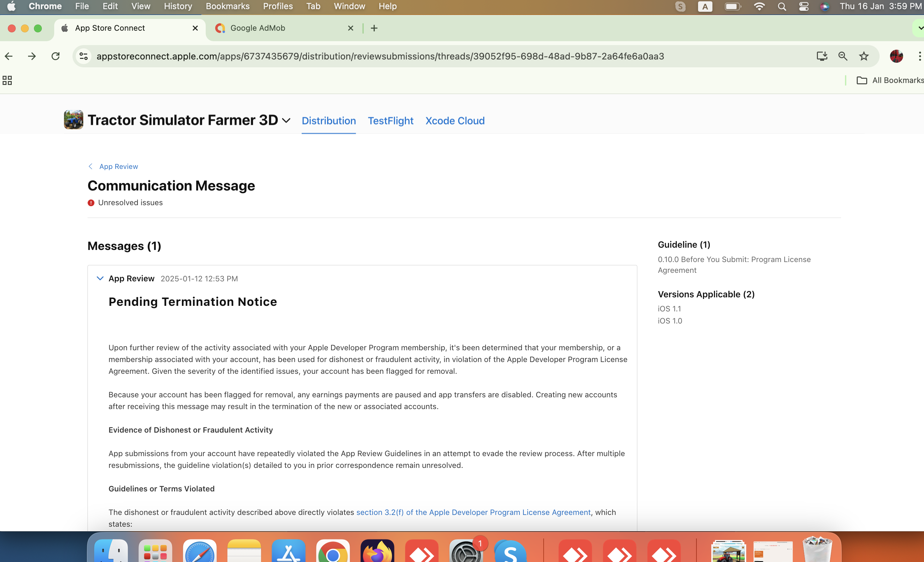Open the Chrome three-dot menu

point(919,56)
